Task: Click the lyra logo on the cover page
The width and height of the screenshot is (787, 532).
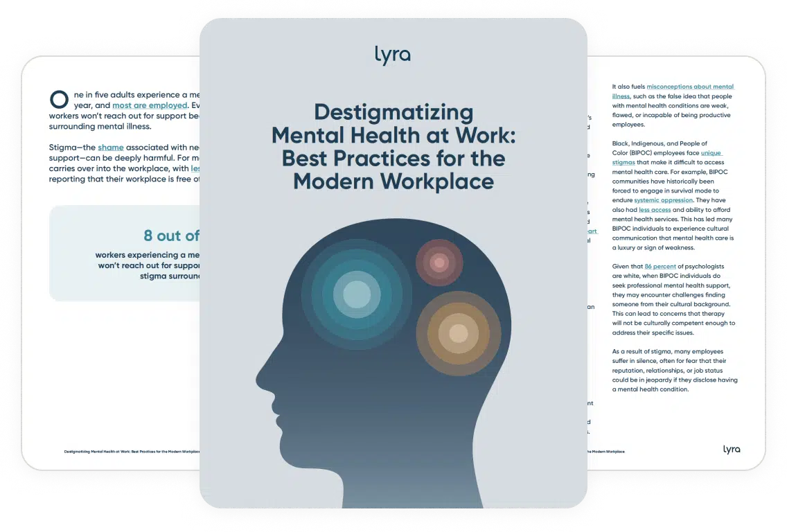Action: (x=393, y=55)
